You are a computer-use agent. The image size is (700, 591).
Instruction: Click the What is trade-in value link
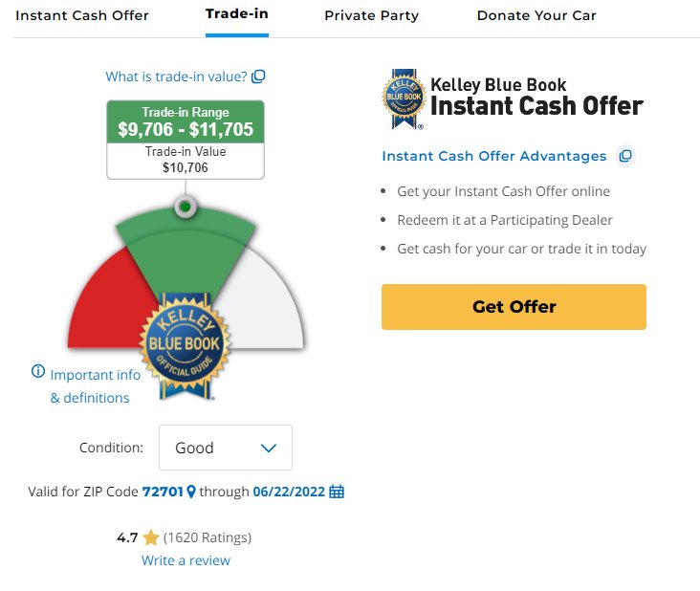click(176, 77)
